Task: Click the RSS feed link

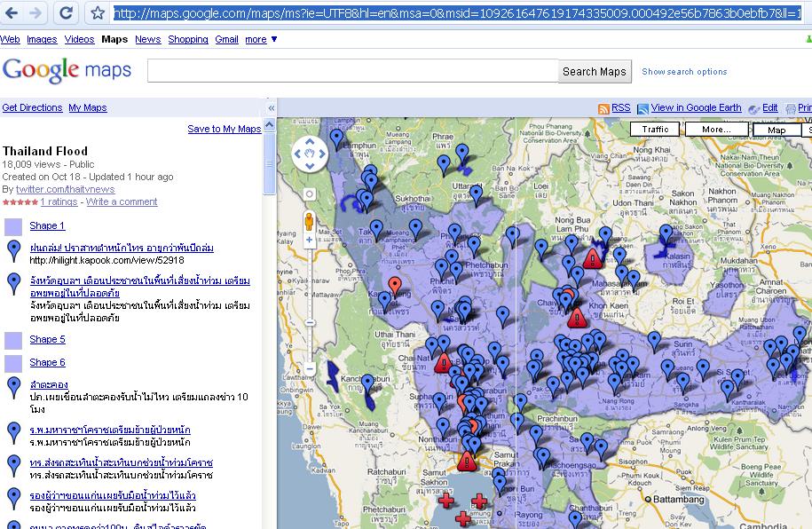Action: (621, 107)
